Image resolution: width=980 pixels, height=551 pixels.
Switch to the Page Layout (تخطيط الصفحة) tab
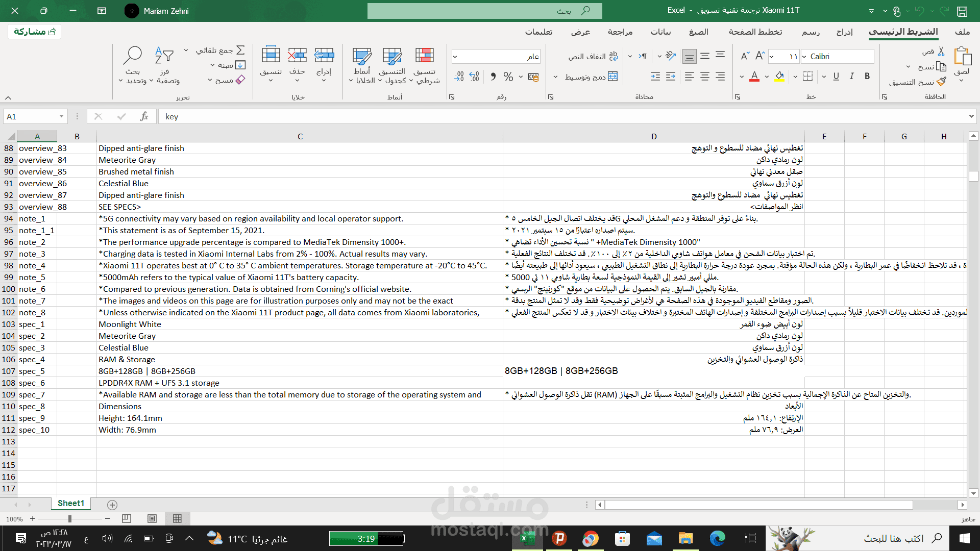[755, 32]
